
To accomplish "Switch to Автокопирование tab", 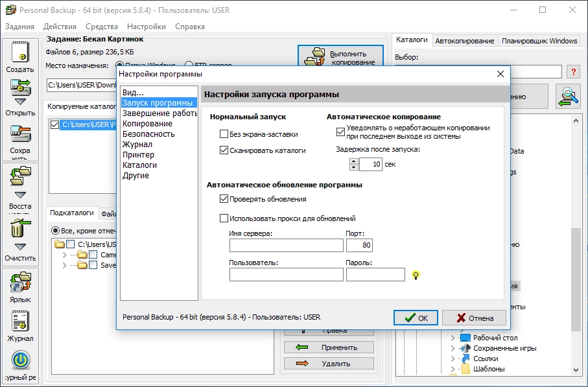I will point(465,41).
